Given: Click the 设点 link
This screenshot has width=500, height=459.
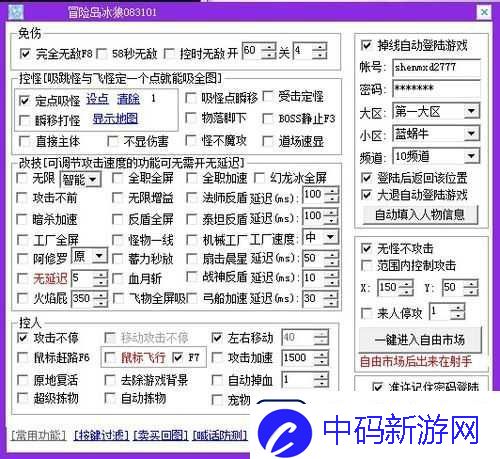Looking at the screenshot, I should [97, 99].
